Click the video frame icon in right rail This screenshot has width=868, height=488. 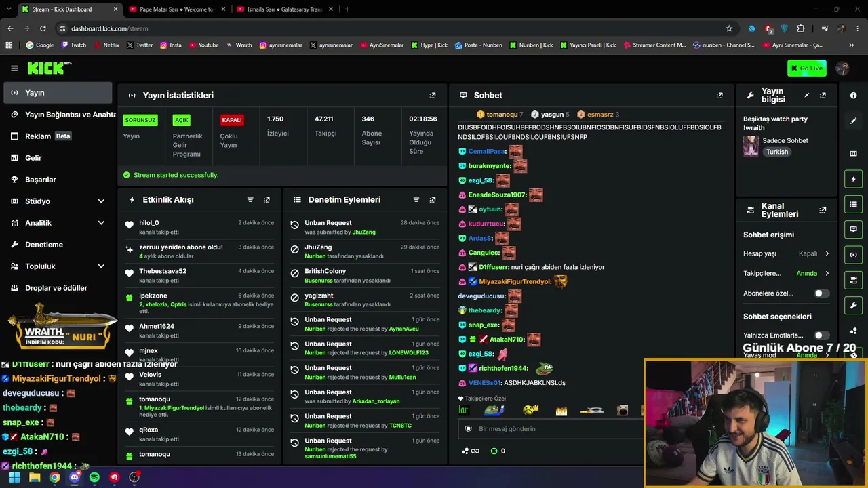[x=854, y=154]
